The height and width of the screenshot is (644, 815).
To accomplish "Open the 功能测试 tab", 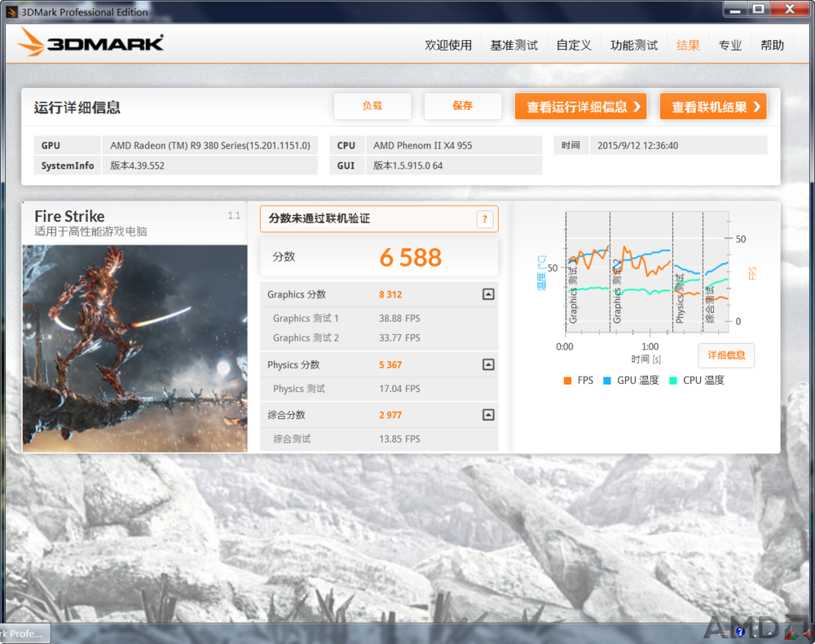I will (x=633, y=45).
